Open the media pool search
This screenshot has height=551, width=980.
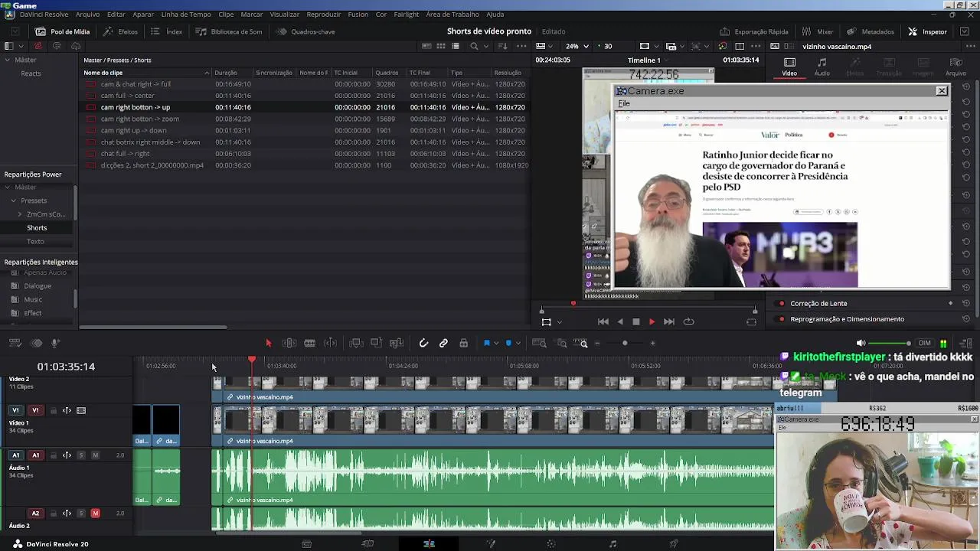[x=474, y=46]
